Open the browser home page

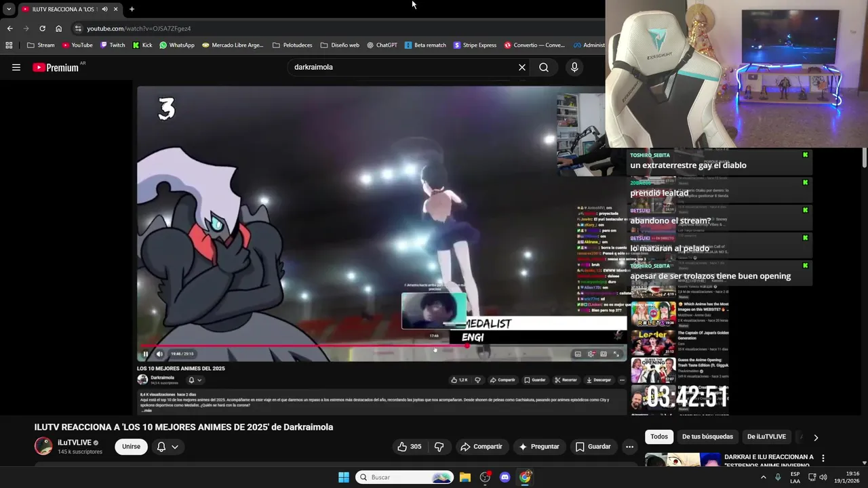pyautogui.click(x=58, y=28)
